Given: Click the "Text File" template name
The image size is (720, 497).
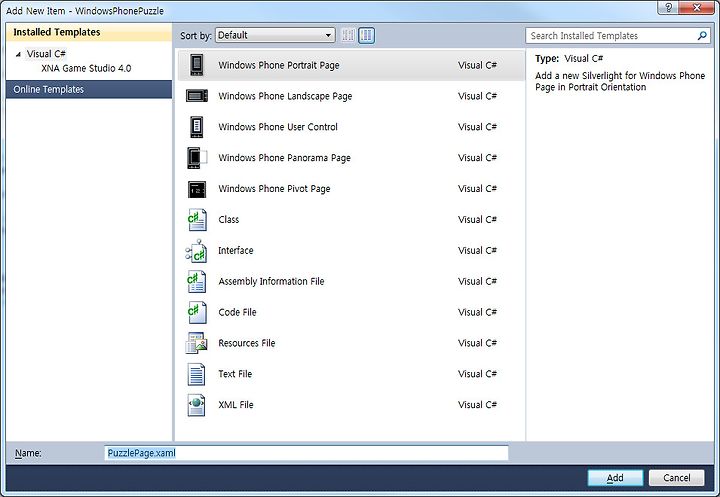Looking at the screenshot, I should pos(235,374).
